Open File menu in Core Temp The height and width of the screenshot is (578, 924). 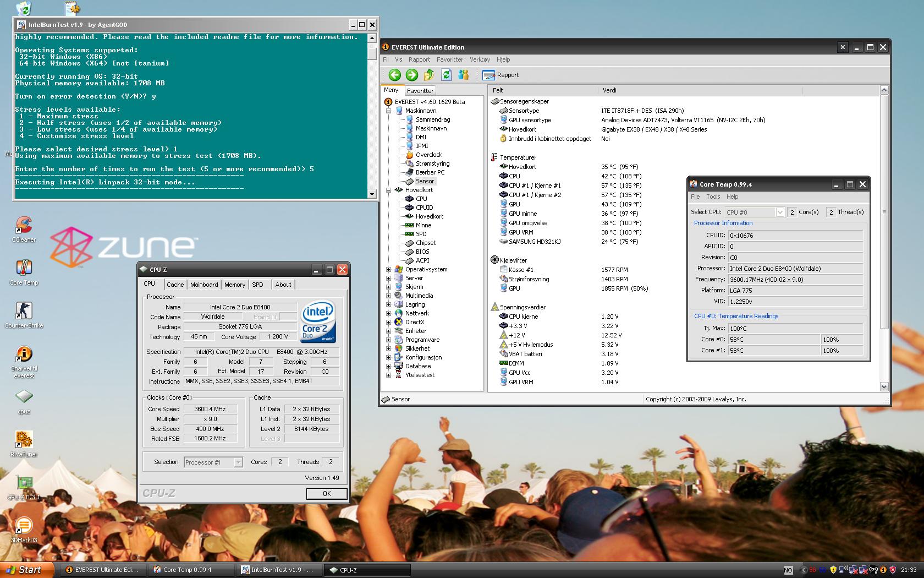[x=695, y=197]
